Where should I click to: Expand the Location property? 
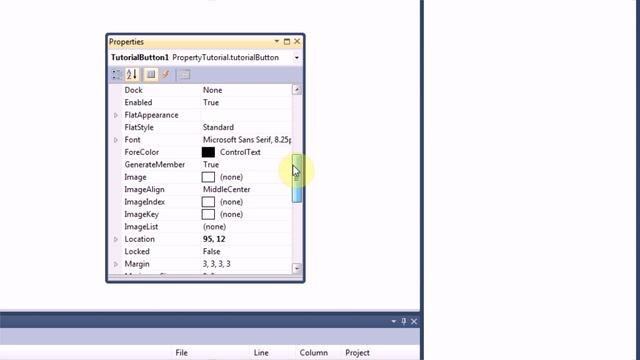pos(116,239)
